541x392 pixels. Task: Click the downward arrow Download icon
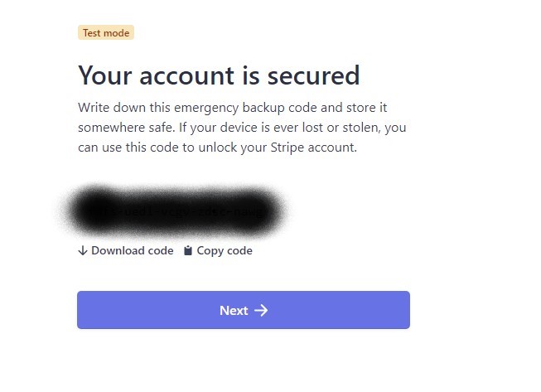[x=83, y=250]
